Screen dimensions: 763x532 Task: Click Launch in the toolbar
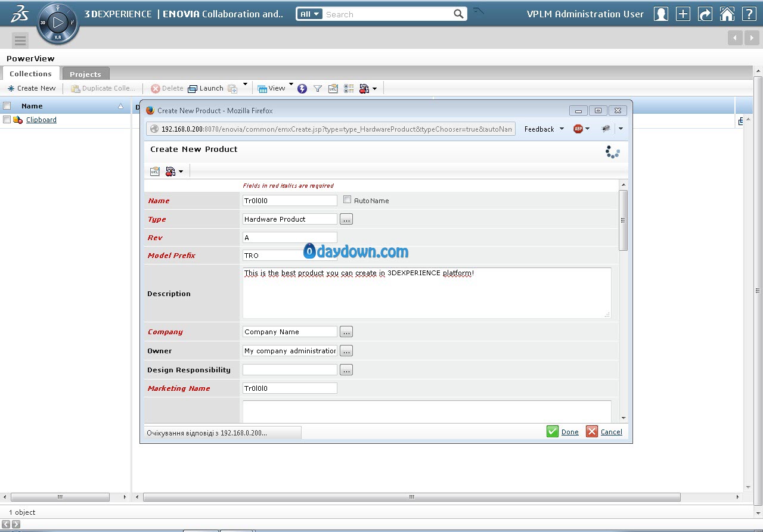[x=206, y=88]
